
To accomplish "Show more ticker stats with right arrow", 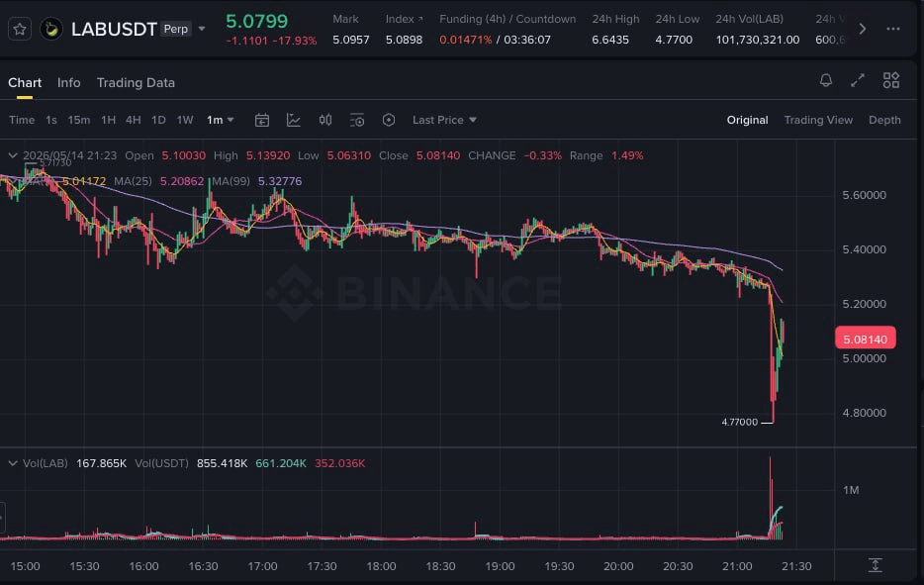I will (862, 29).
